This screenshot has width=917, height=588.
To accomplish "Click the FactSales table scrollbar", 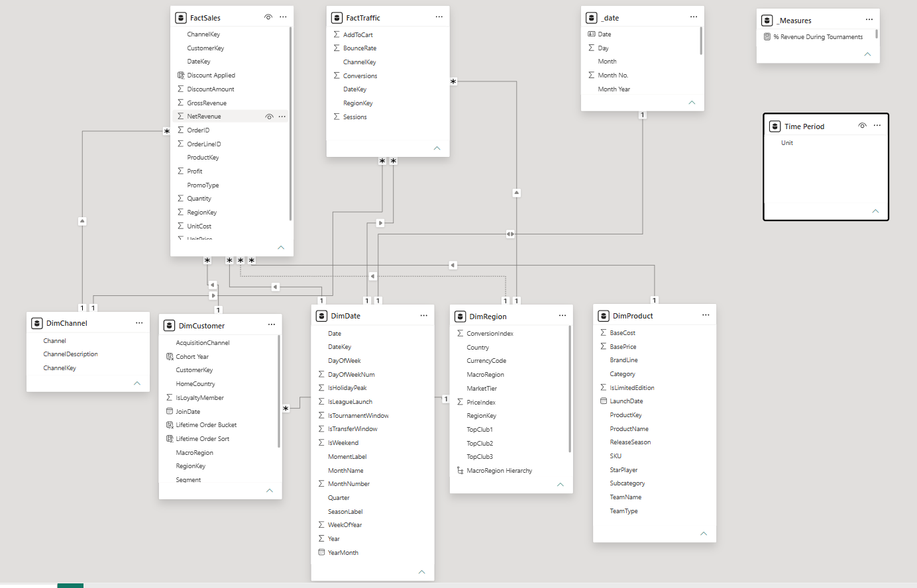I will coord(290,123).
